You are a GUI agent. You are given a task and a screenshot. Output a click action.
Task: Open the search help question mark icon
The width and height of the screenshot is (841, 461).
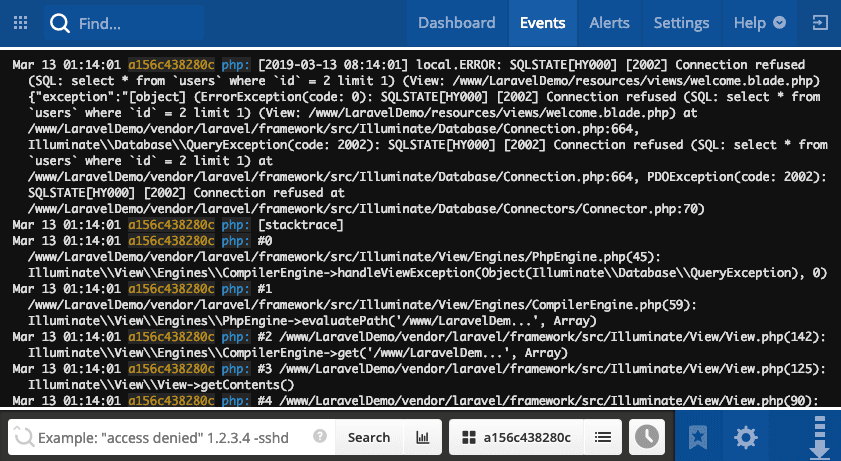tap(320, 436)
